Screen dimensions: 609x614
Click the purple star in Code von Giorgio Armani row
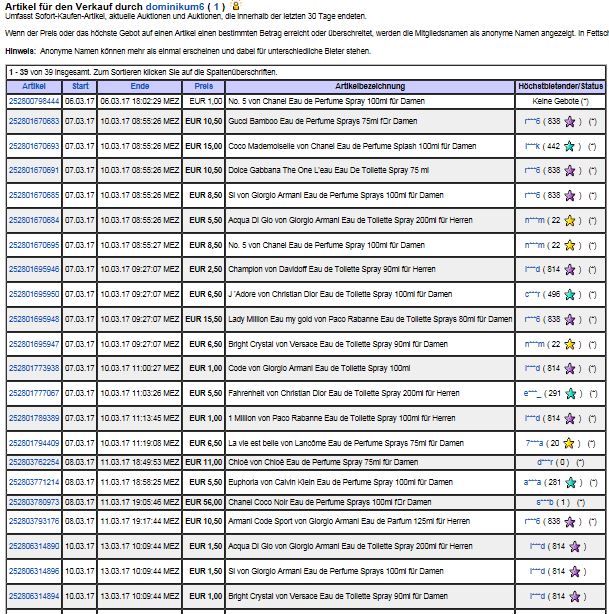coord(570,368)
